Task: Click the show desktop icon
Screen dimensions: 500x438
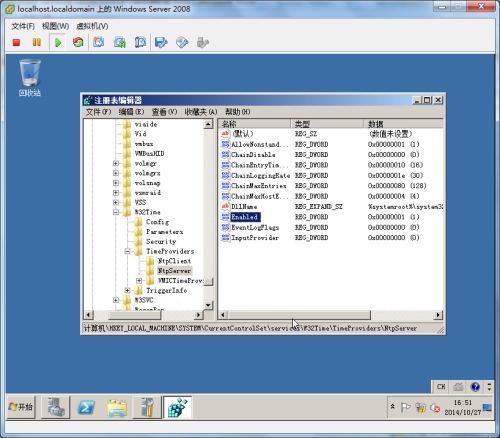Action: 487,407
